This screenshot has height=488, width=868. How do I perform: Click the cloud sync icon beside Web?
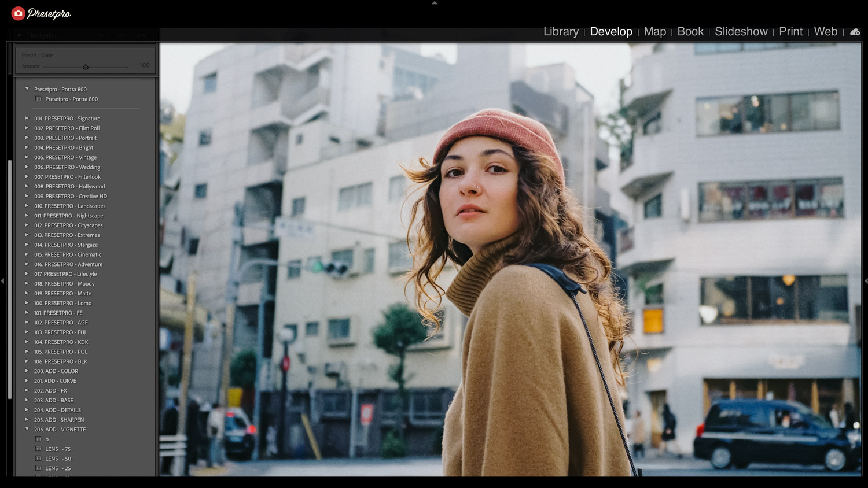tap(855, 32)
